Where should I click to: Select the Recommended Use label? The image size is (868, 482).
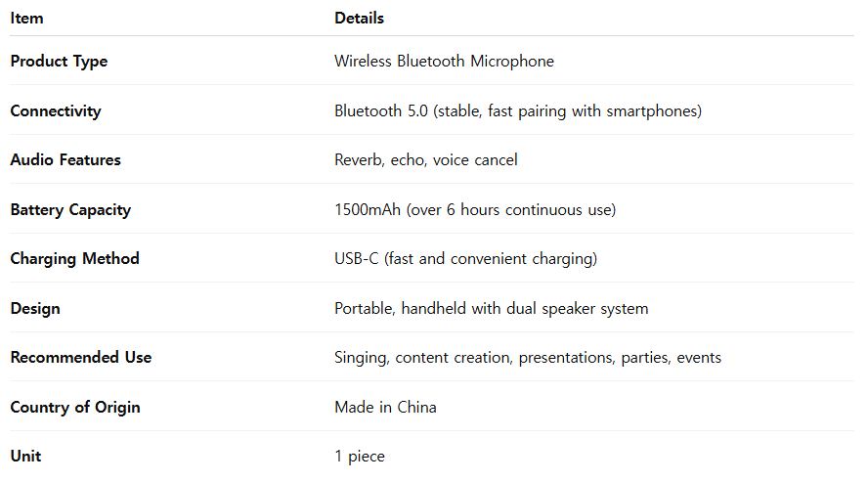(81, 358)
